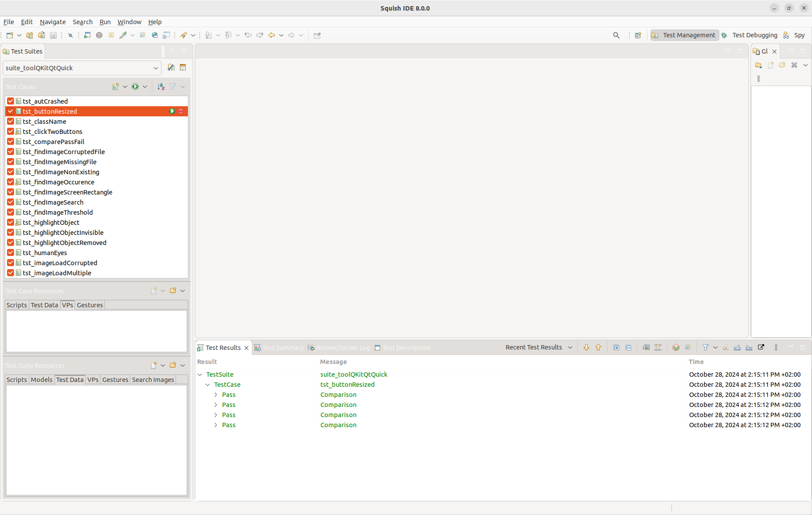The image size is (812, 515).
Task: Expand the first Pass result row
Action: click(216, 395)
